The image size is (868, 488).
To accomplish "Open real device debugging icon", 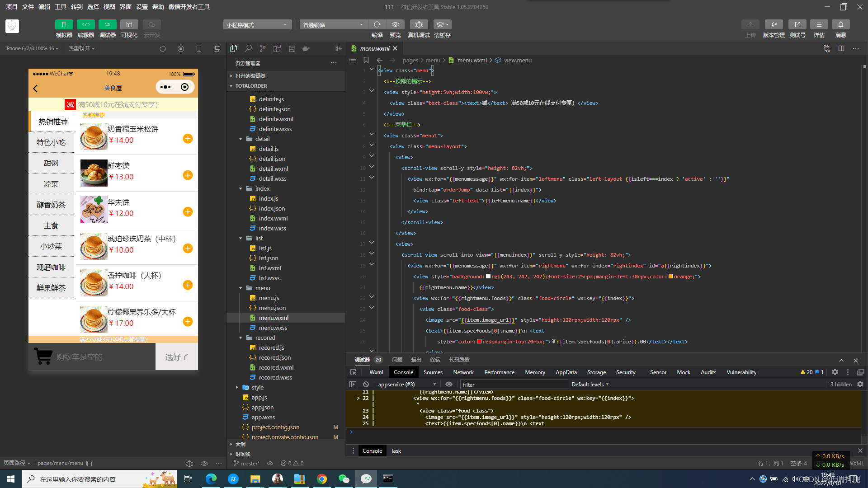I will pyautogui.click(x=419, y=24).
